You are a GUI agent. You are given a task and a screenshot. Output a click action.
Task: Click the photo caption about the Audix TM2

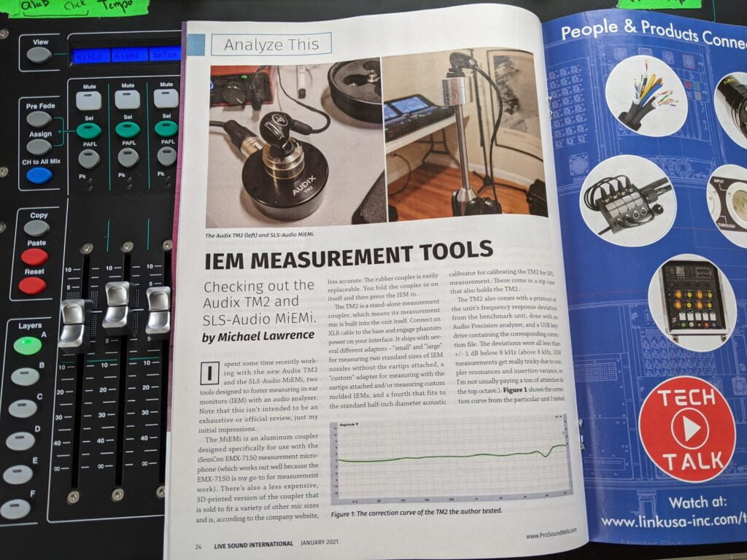coord(260,235)
